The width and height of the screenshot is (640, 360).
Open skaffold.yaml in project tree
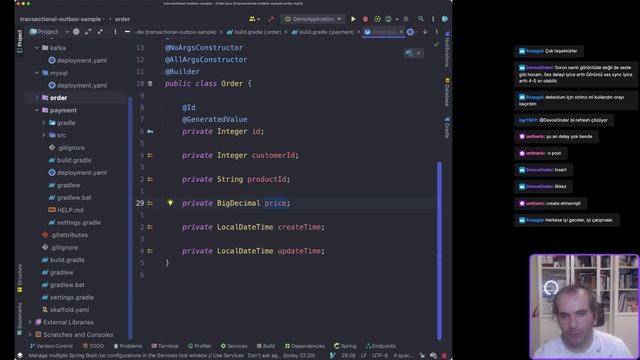click(x=65, y=310)
